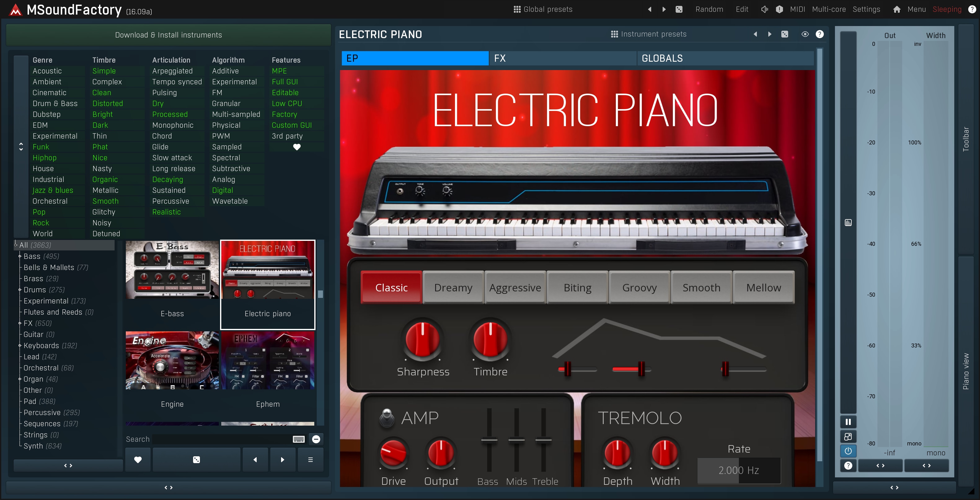980x500 pixels.
Task: Open the MIDI menu
Action: 797,10
